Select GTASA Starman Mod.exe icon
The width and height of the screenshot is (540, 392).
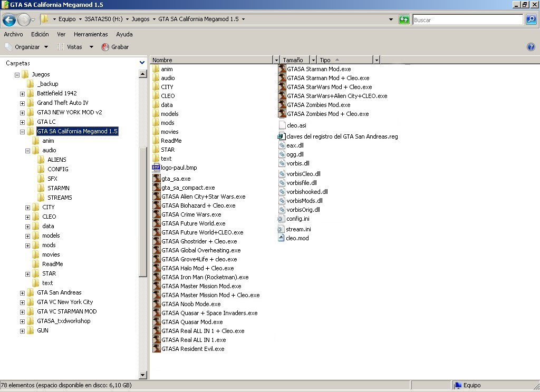pyautogui.click(x=282, y=69)
